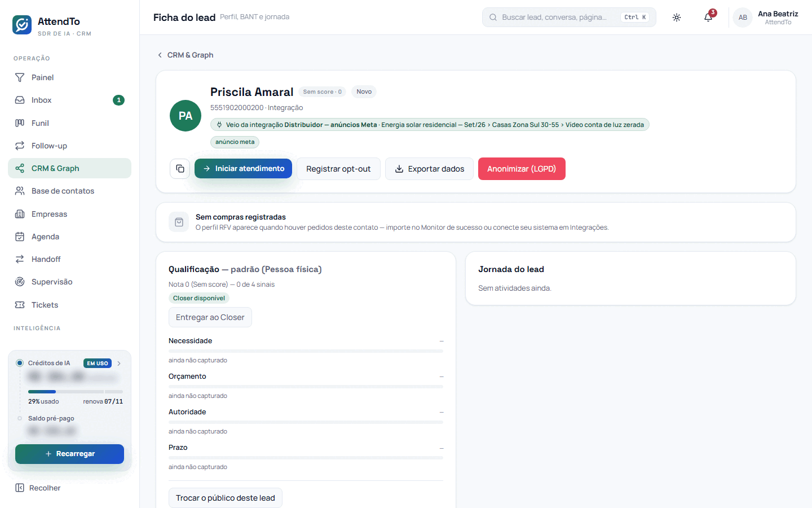
Task: Open the Tickets icon in sidebar
Action: [20, 305]
